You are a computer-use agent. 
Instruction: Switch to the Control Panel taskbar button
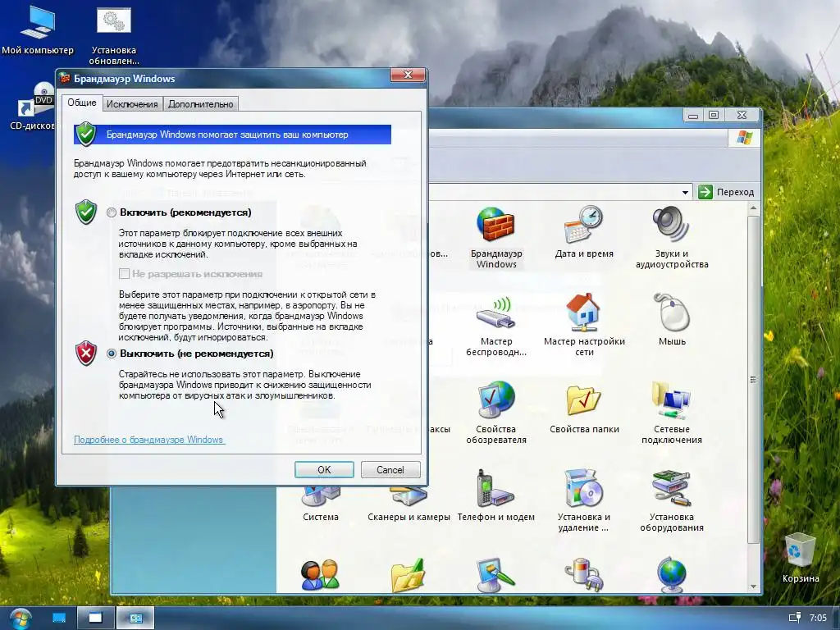click(x=135, y=618)
